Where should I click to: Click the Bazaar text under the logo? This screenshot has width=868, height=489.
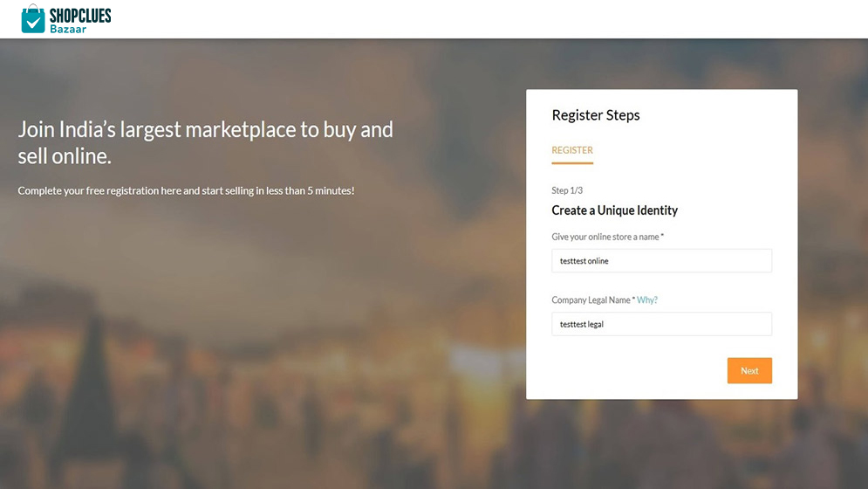click(67, 29)
